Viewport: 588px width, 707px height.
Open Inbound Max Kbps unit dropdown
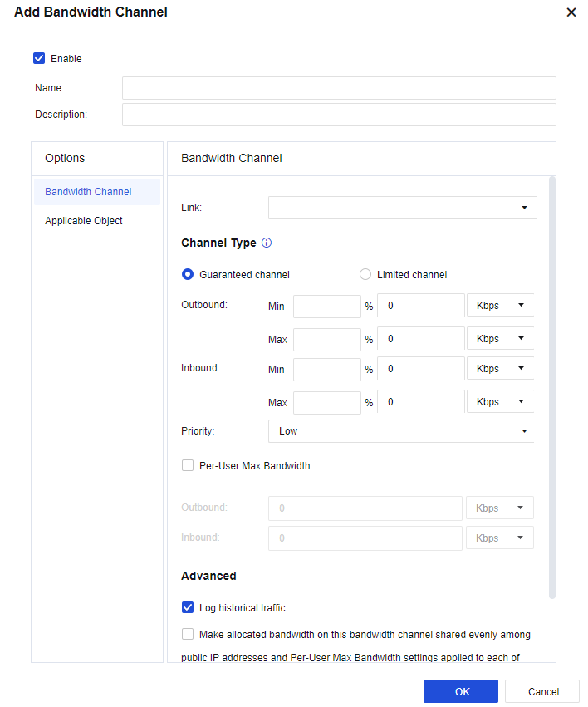(x=500, y=402)
